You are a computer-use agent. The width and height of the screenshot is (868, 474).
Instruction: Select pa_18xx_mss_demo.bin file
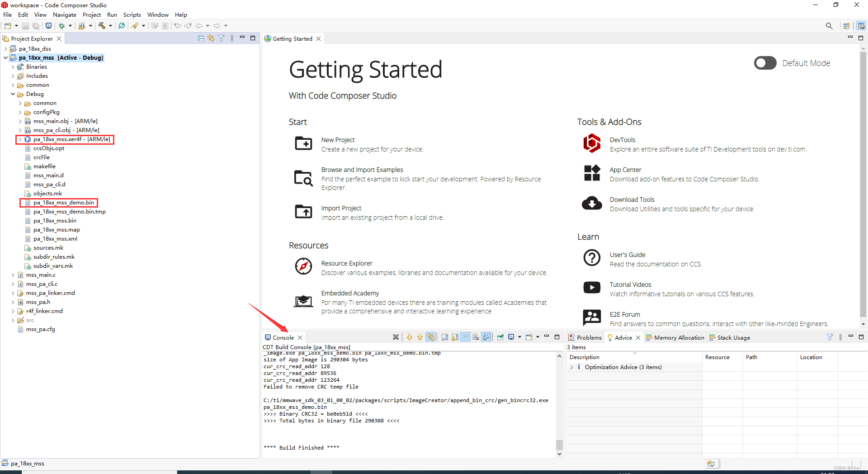pyautogui.click(x=64, y=203)
